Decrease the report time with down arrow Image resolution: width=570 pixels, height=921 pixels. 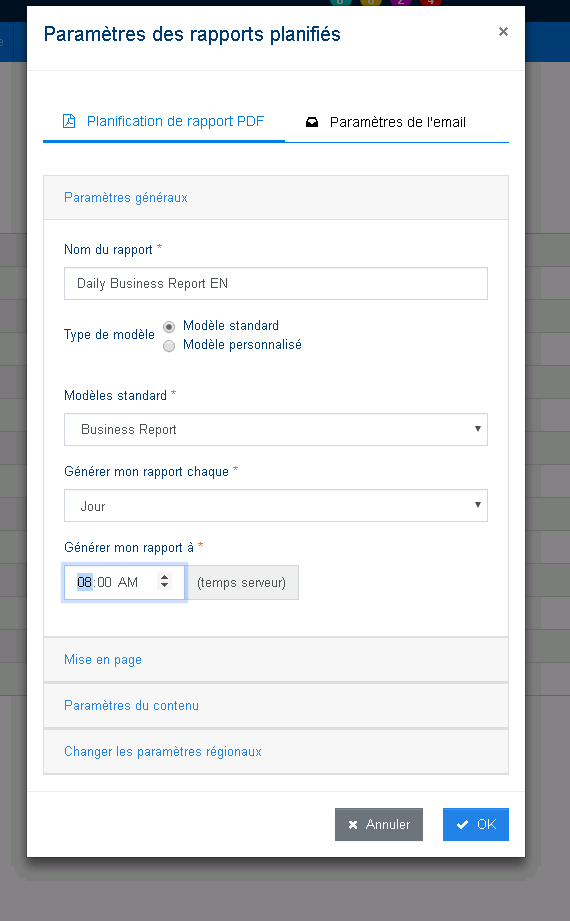point(165,585)
